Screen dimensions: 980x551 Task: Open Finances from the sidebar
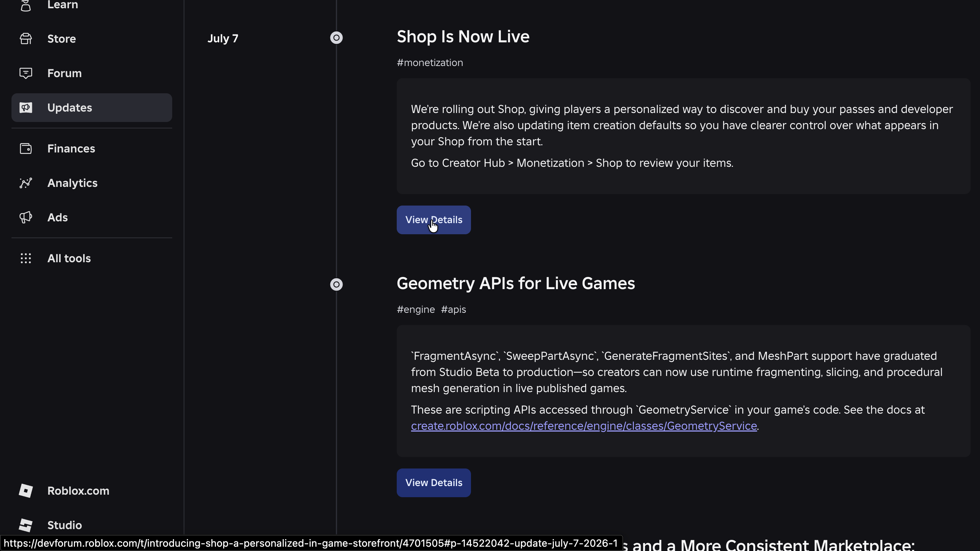[x=92, y=149]
